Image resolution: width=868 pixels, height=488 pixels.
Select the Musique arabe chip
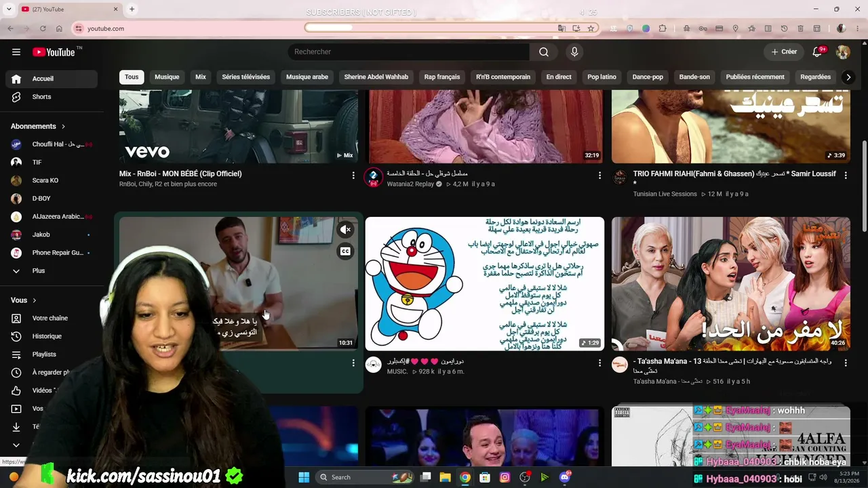307,77
